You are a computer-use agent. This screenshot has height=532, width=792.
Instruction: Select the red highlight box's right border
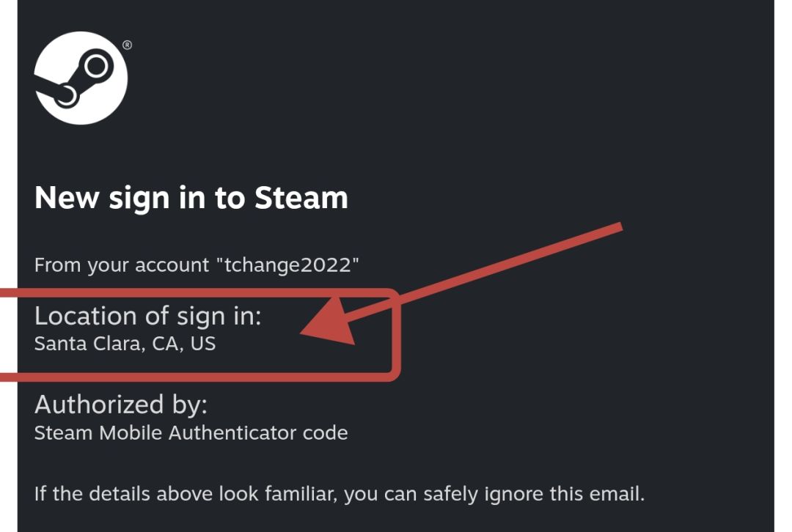tap(397, 333)
